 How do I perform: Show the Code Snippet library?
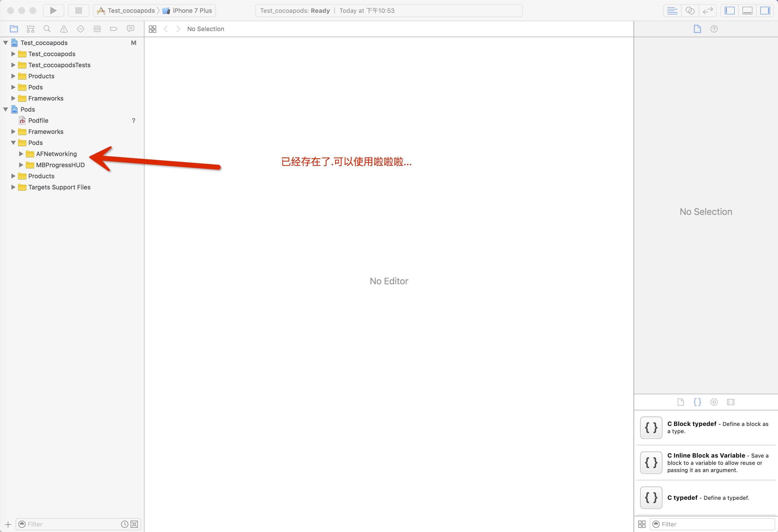coord(697,402)
